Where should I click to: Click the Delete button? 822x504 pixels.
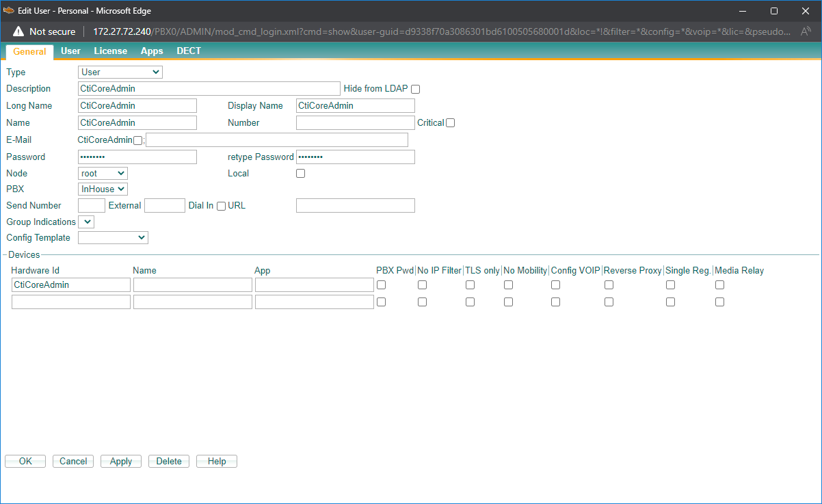(x=169, y=462)
